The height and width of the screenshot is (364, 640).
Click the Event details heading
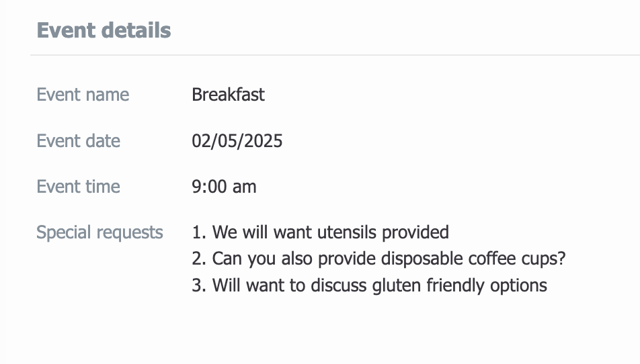(104, 31)
